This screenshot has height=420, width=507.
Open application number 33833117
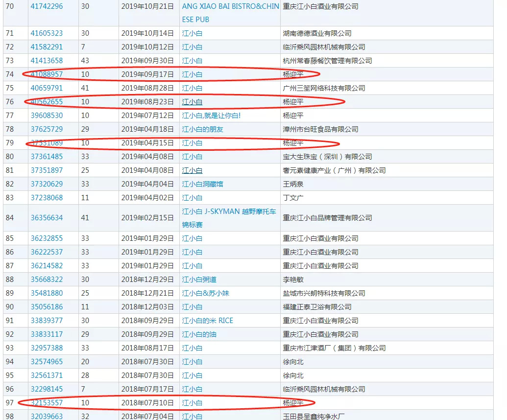47,334
